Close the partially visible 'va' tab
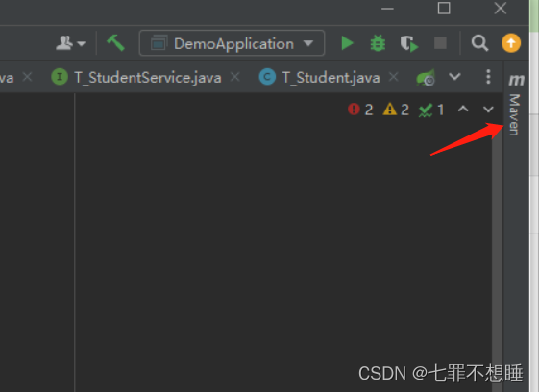Image resolution: width=539 pixels, height=392 pixels. coord(27,77)
